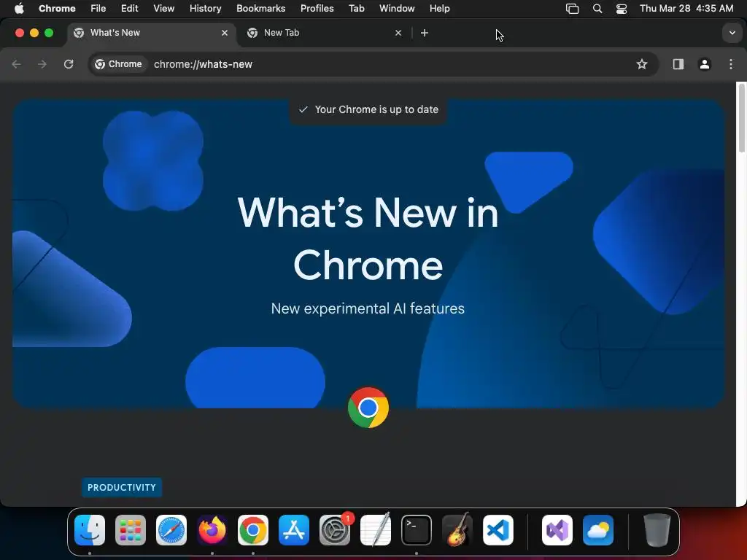Open the Apple menu
Viewport: 747px width, 560px height.
point(19,8)
